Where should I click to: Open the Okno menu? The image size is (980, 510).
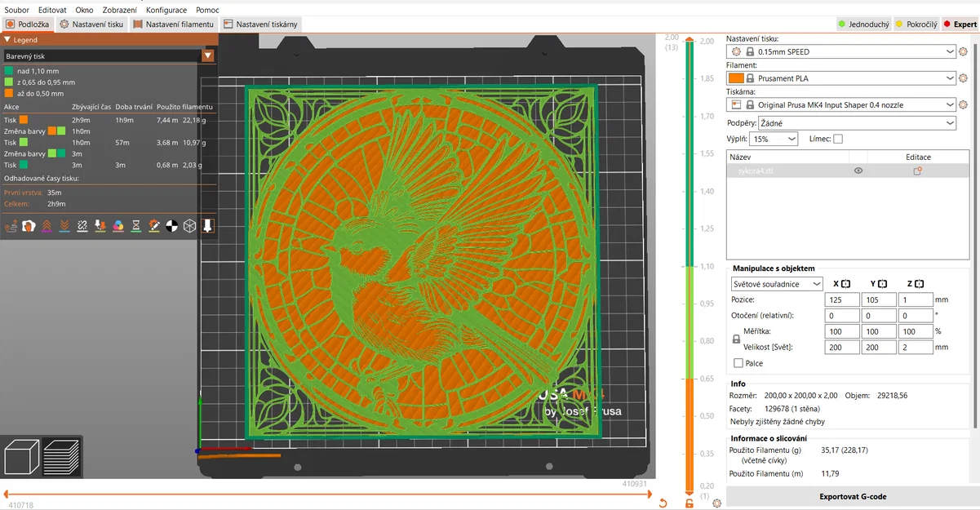pos(84,10)
